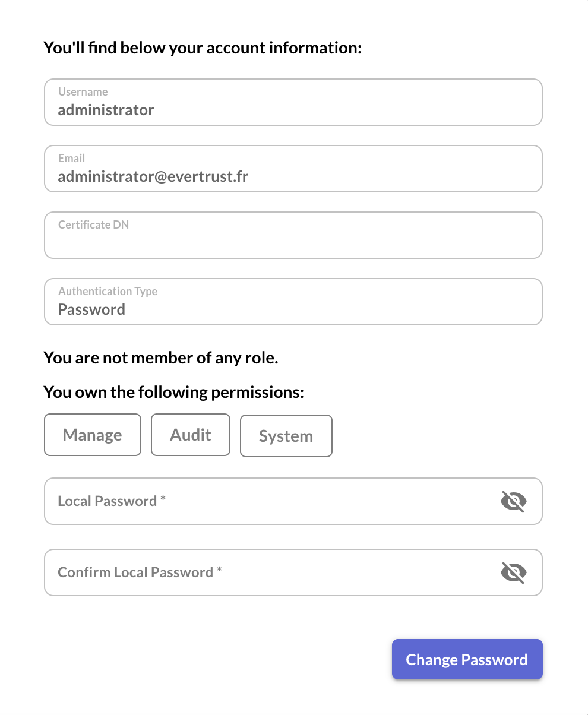Screen dimensions: 588x715
Task: Select the administrator username text
Action: click(106, 110)
